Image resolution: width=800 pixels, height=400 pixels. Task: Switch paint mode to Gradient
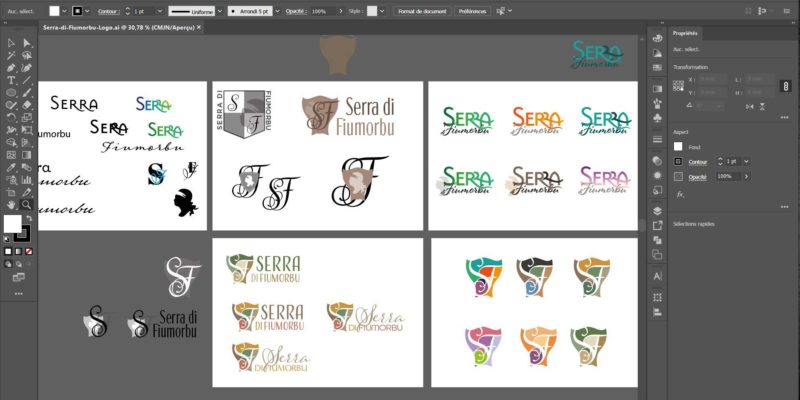tap(18, 251)
